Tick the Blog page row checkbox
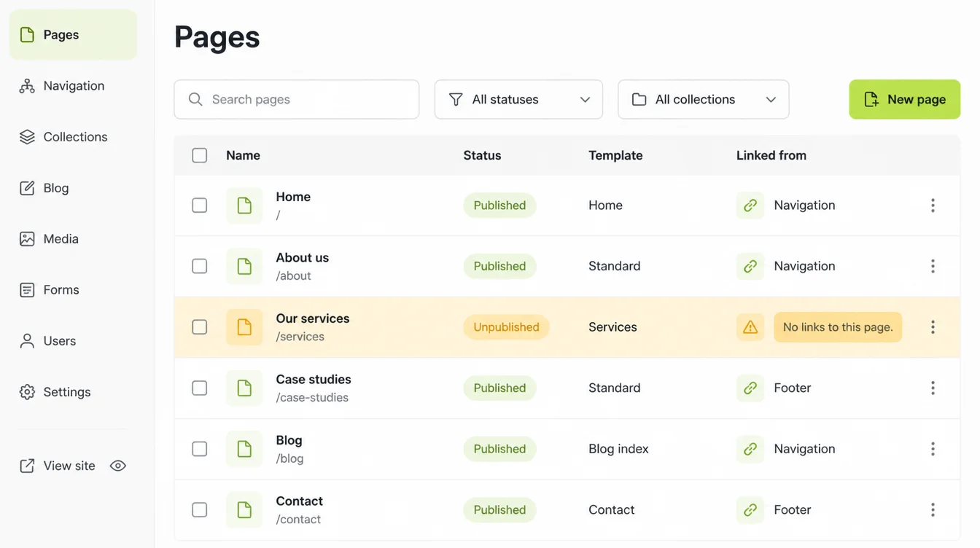Image resolution: width=980 pixels, height=548 pixels. pos(199,449)
